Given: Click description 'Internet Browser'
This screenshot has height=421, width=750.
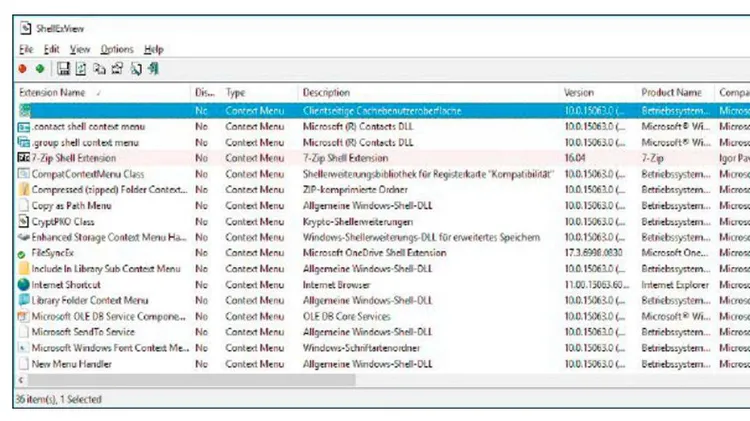Looking at the screenshot, I should pyautogui.click(x=336, y=285).
